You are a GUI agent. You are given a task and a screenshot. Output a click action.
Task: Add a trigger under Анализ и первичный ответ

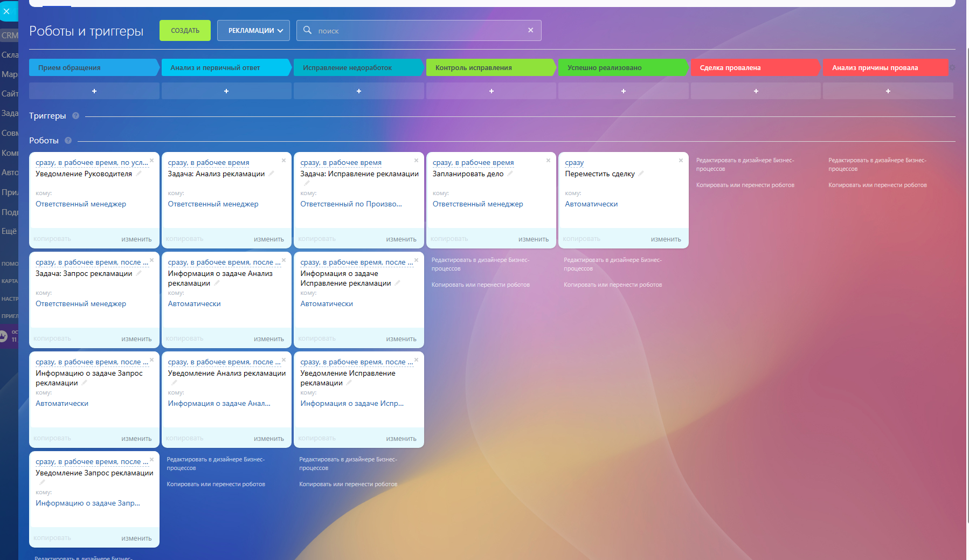(x=226, y=91)
